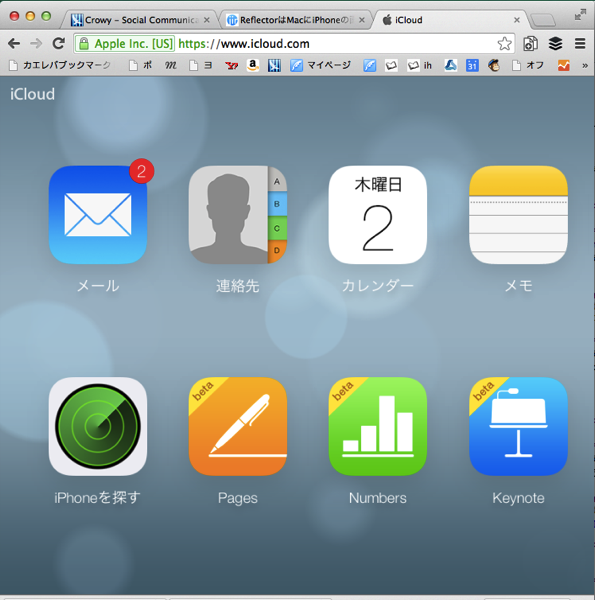595x600 pixels.
Task: Open the MailChimp monkey bookmark icon
Action: [494, 65]
